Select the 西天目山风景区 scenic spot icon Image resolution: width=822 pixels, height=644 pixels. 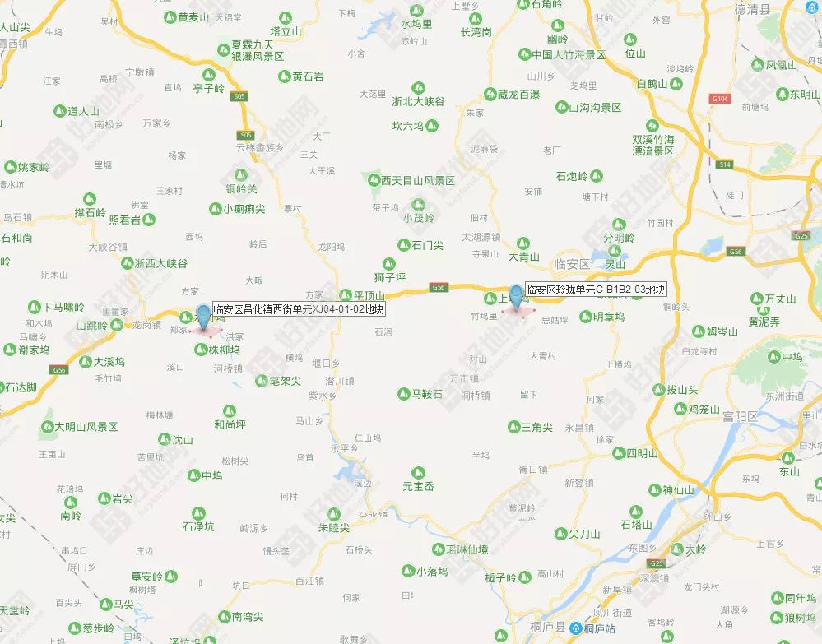point(374,181)
